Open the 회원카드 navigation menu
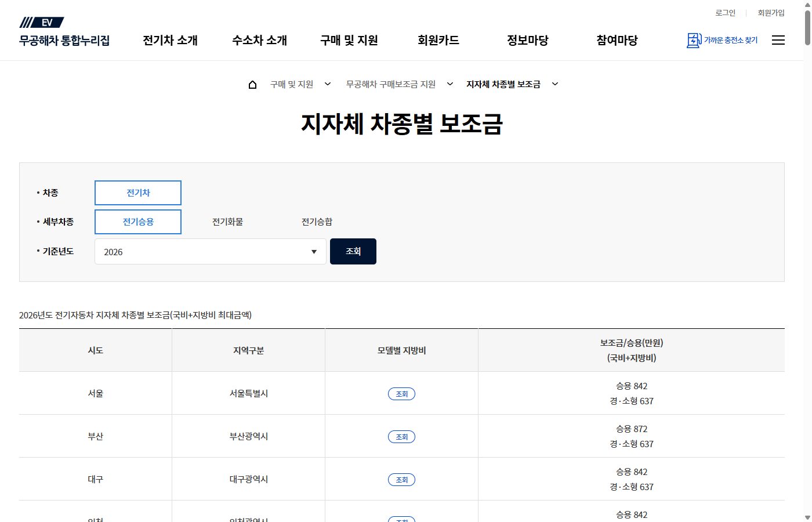This screenshot has height=522, width=812. (x=438, y=41)
